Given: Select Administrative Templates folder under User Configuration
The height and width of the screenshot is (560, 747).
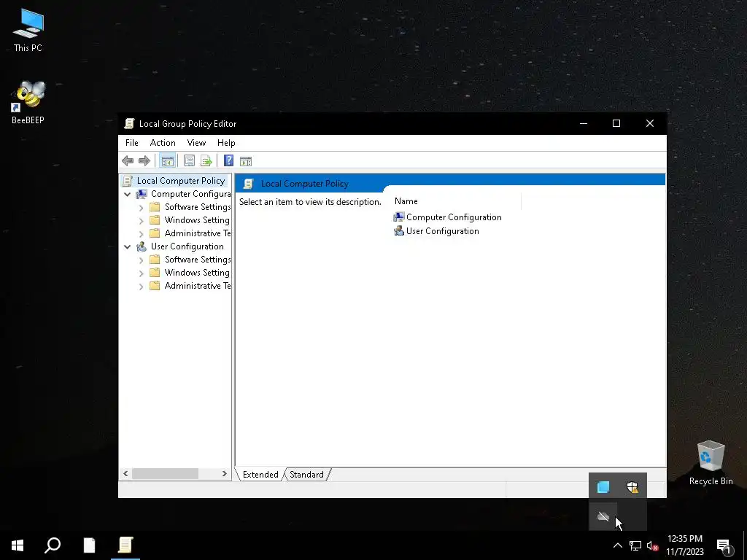Looking at the screenshot, I should click(197, 285).
